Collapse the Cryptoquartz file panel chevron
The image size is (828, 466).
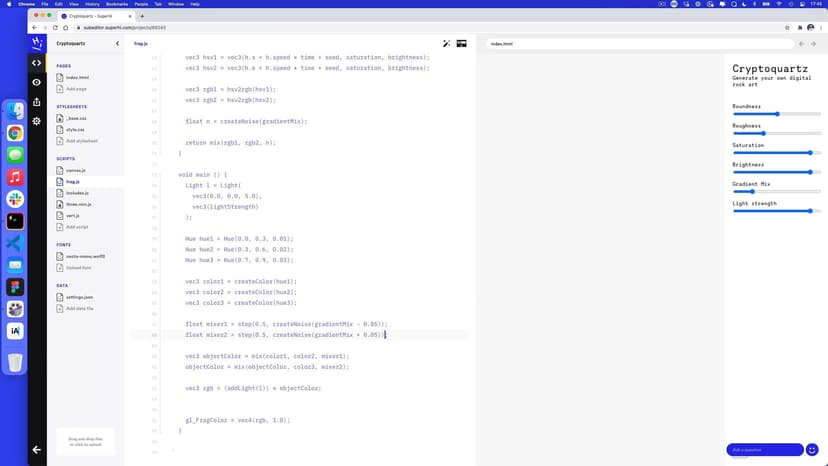[117, 44]
